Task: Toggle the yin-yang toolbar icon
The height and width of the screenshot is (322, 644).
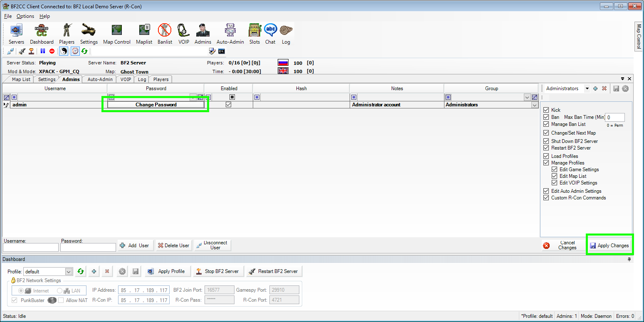Action: tap(64, 51)
